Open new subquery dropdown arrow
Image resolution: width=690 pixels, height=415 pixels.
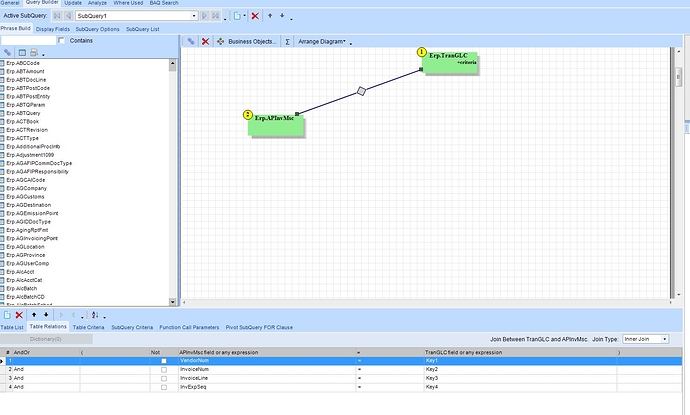244,16
